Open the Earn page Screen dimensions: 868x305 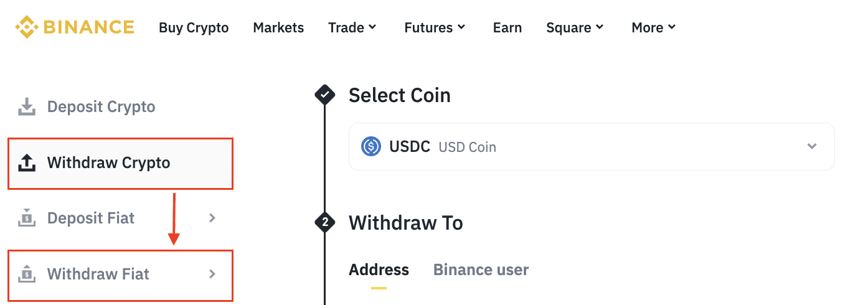click(x=507, y=27)
